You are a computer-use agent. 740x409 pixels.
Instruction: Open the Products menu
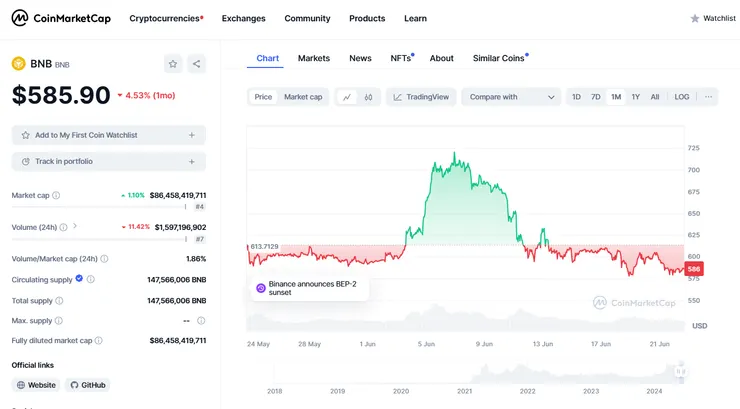367,18
